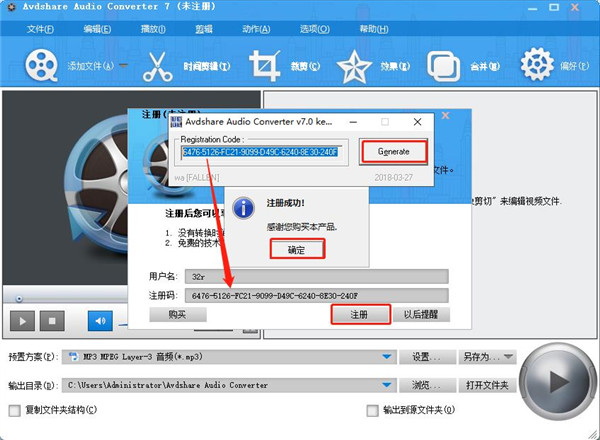Open the 播放(I) menu

coord(153,29)
